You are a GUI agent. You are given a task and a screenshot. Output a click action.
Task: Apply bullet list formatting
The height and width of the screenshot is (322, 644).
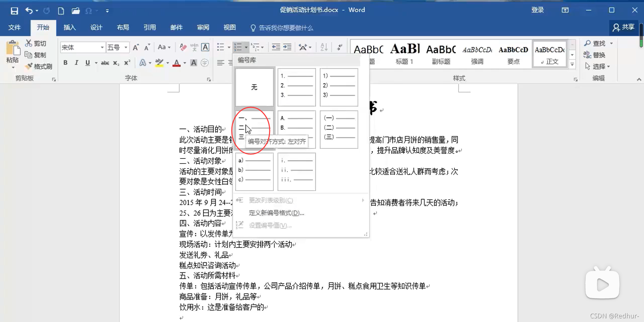click(x=221, y=47)
